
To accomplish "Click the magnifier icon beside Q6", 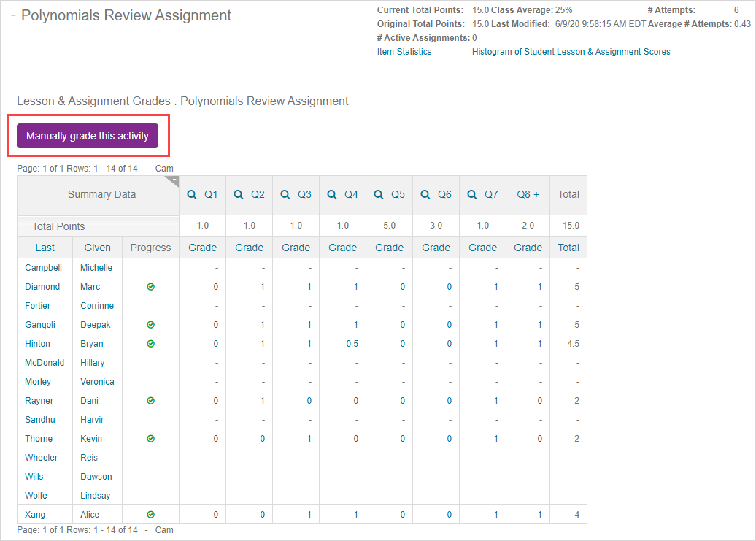I will tap(425, 195).
